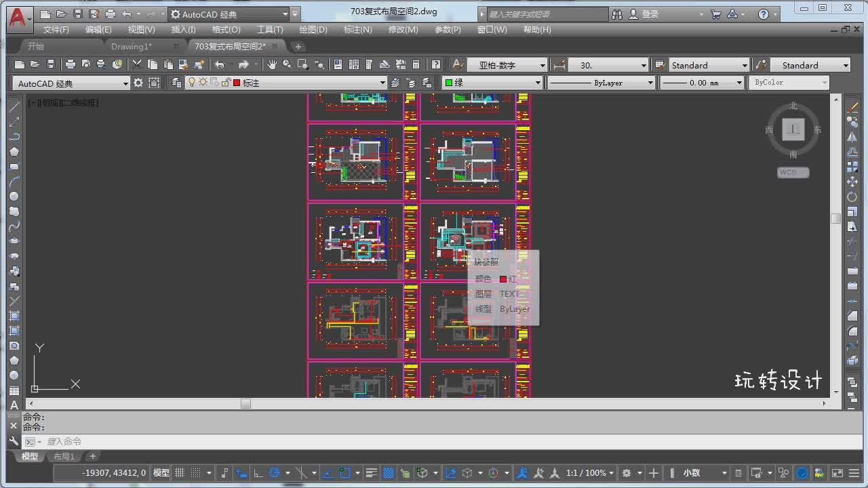Viewport: 868px width, 488px height.
Task: Switch to the Drawing1* tab
Action: pos(132,46)
